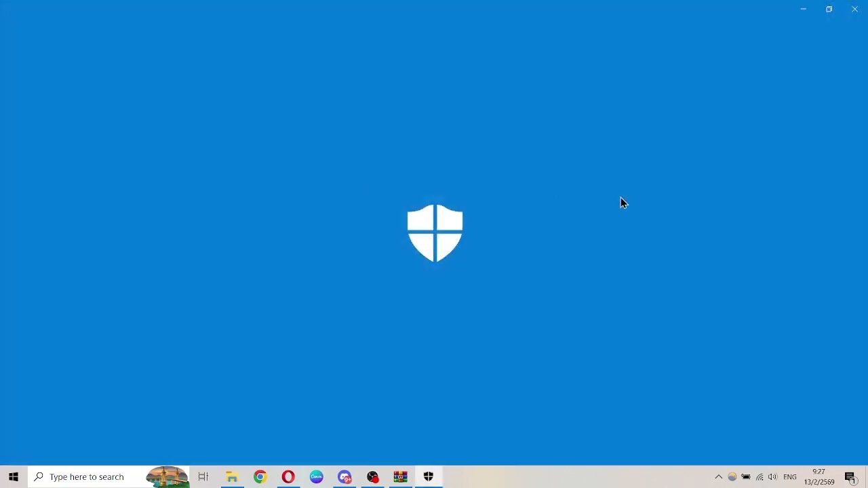Restore down the Windows Security window
The width and height of the screenshot is (868, 488).
click(829, 9)
